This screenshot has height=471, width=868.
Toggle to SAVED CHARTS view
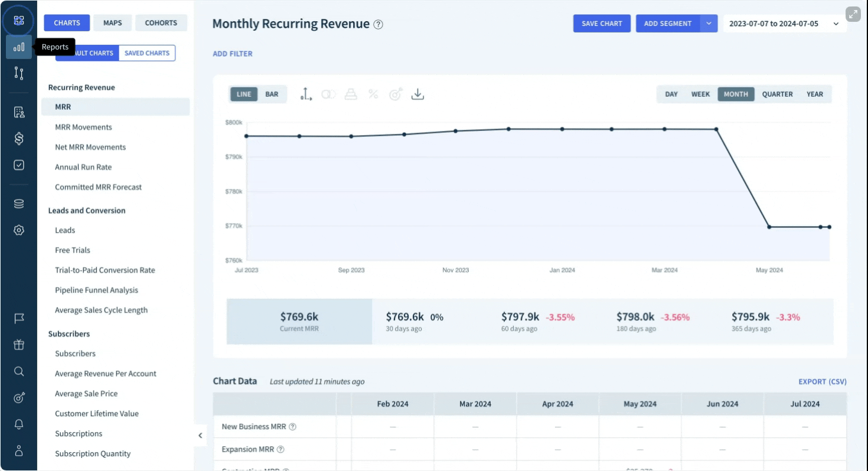click(x=147, y=53)
